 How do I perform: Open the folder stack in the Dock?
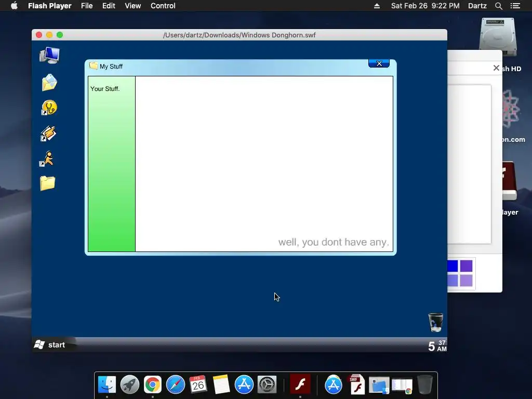pos(379,386)
